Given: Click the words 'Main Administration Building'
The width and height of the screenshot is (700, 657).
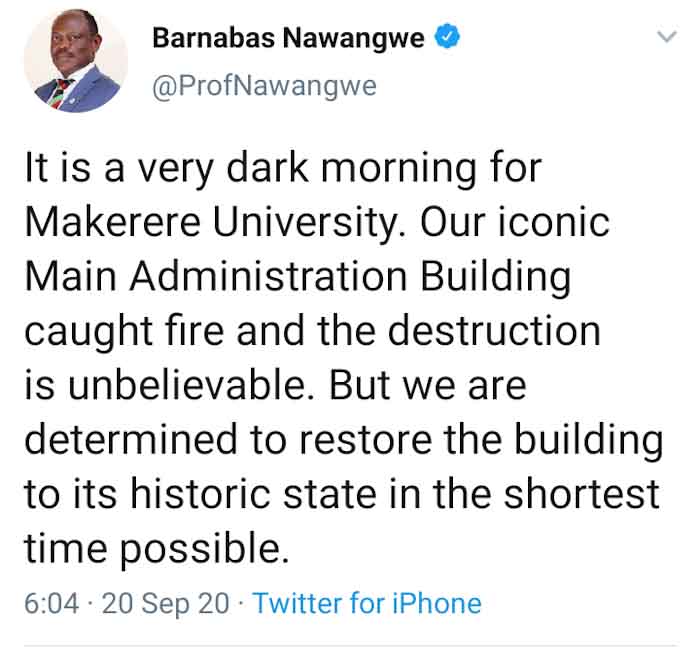Looking at the screenshot, I should tap(298, 277).
